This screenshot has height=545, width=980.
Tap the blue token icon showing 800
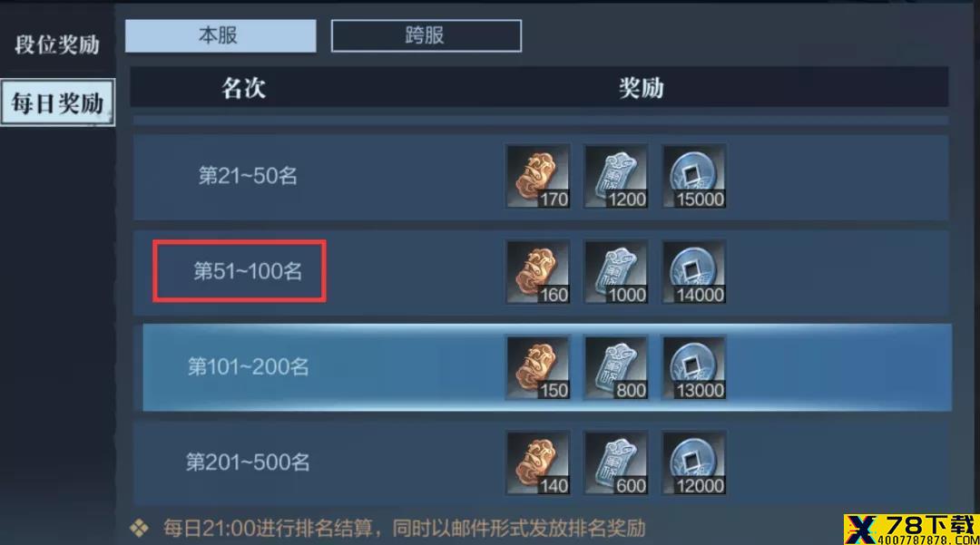615,367
